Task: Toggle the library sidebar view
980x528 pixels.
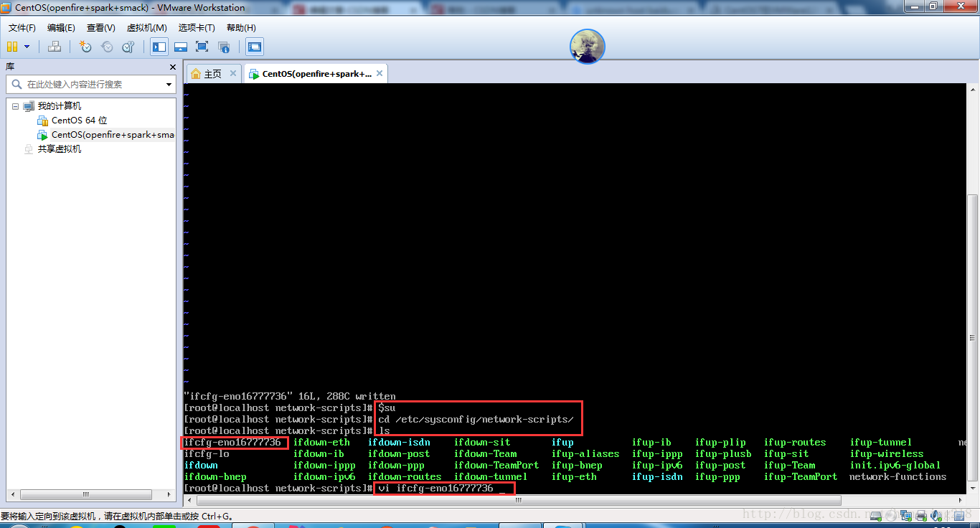Action: (159, 47)
